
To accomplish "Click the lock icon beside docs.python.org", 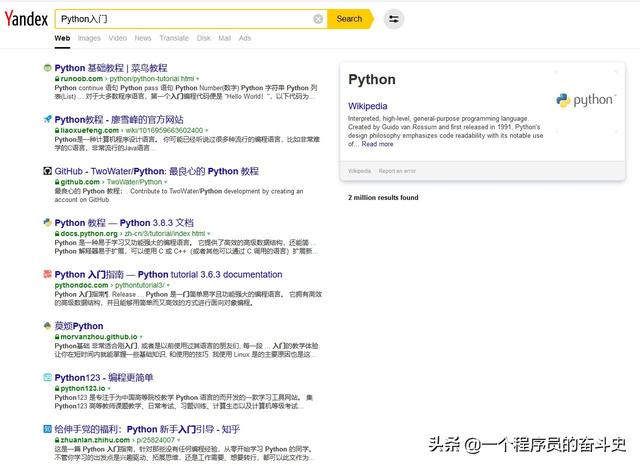I will tap(57, 234).
